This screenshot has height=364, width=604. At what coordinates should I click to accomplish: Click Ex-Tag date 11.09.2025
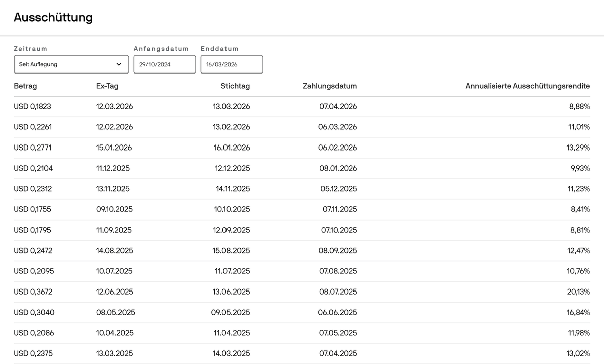114,230
